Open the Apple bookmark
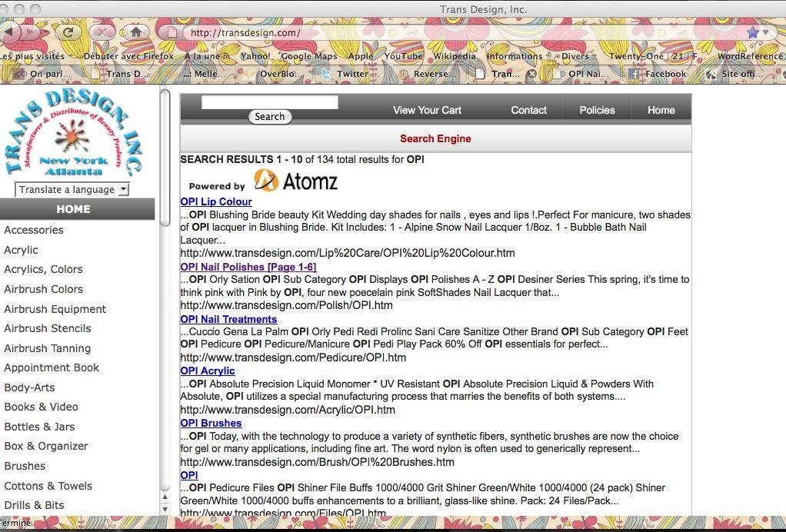786x532 pixels. 361,56
